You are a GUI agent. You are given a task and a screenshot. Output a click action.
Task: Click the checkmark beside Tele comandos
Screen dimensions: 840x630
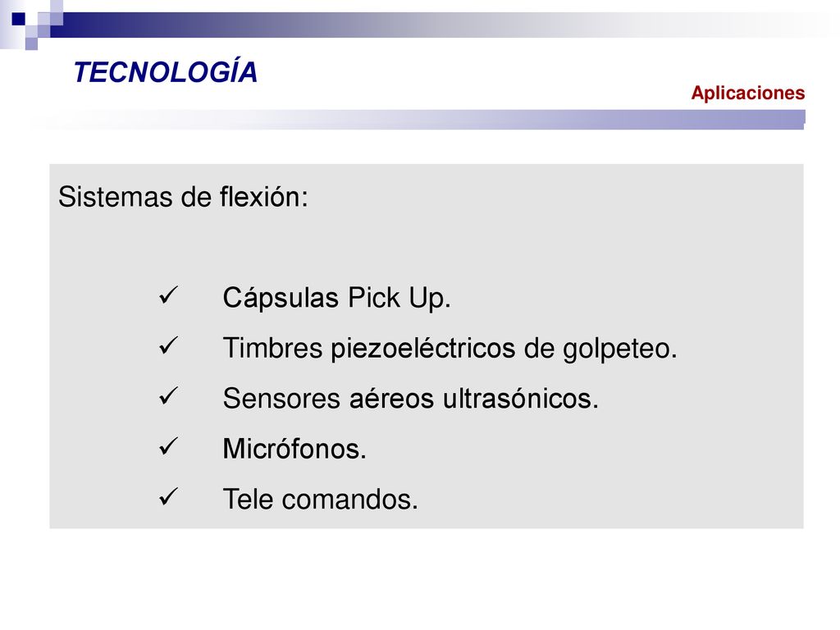[168, 496]
